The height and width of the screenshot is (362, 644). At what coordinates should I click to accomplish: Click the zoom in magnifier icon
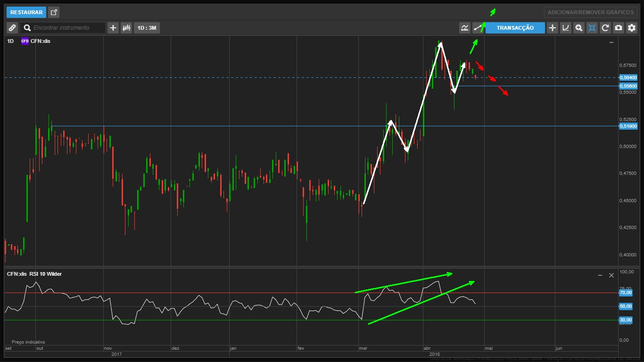[x=579, y=28]
